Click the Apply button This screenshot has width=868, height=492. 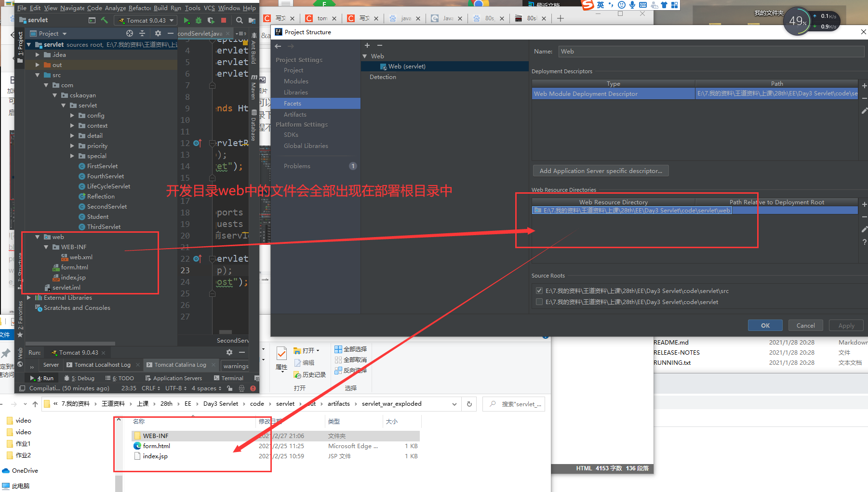(x=846, y=325)
